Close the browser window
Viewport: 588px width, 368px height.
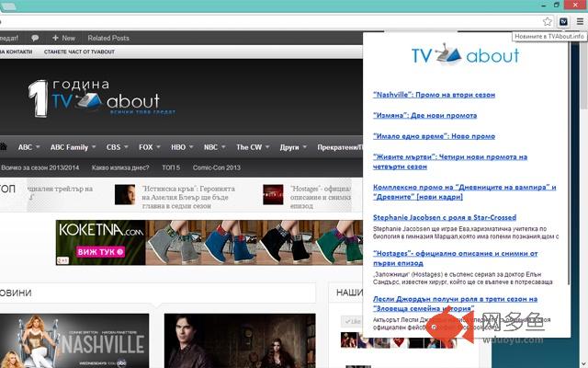pos(576,6)
